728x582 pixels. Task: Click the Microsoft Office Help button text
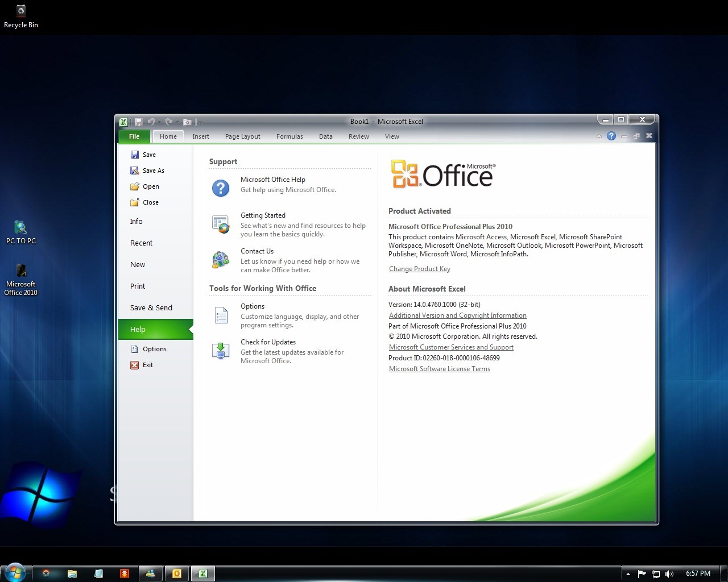point(273,180)
